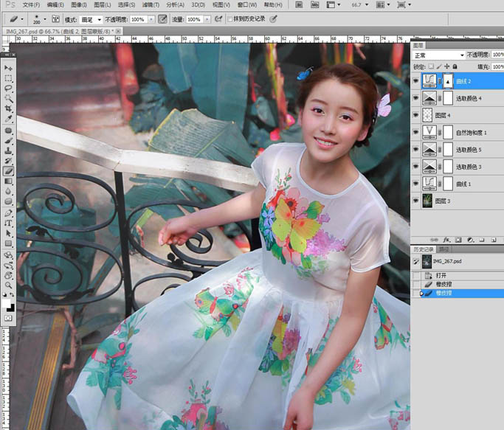Select the Pen tool
504x430 pixels.
[x=8, y=212]
